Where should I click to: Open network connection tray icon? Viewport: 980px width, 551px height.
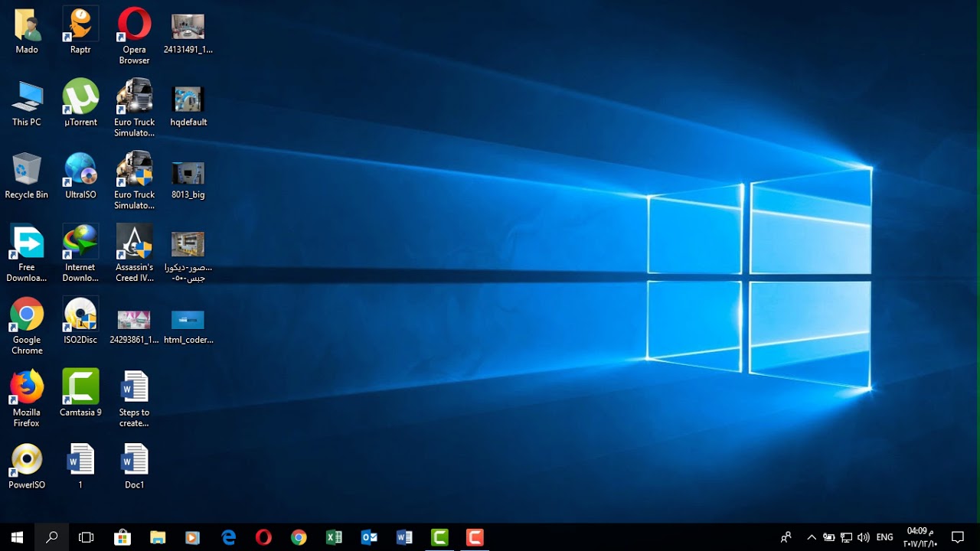click(x=846, y=537)
